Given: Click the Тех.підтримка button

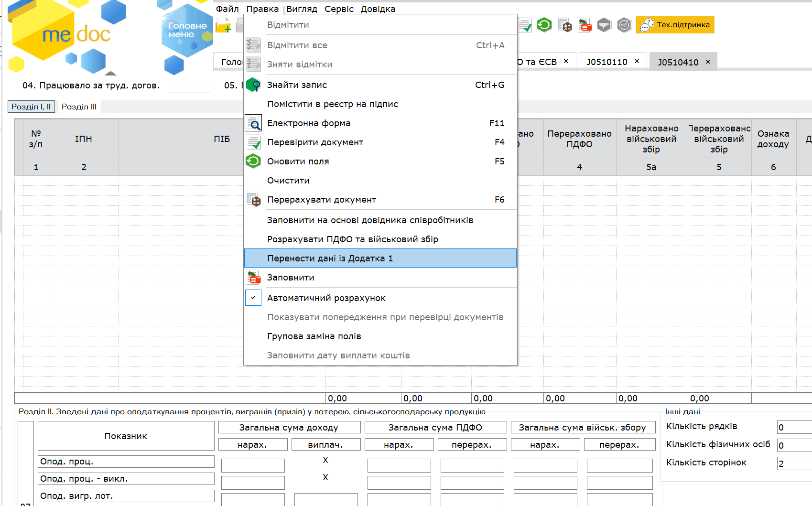Looking at the screenshot, I should [675, 25].
